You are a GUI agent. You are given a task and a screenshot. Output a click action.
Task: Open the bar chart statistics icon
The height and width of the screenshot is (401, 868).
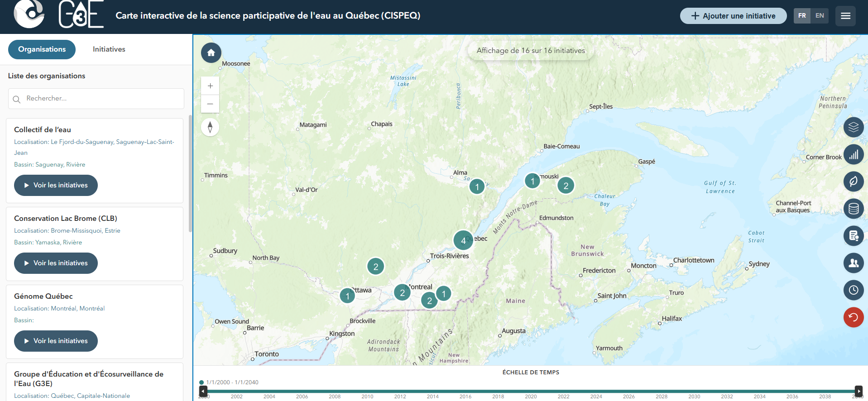pyautogui.click(x=854, y=154)
